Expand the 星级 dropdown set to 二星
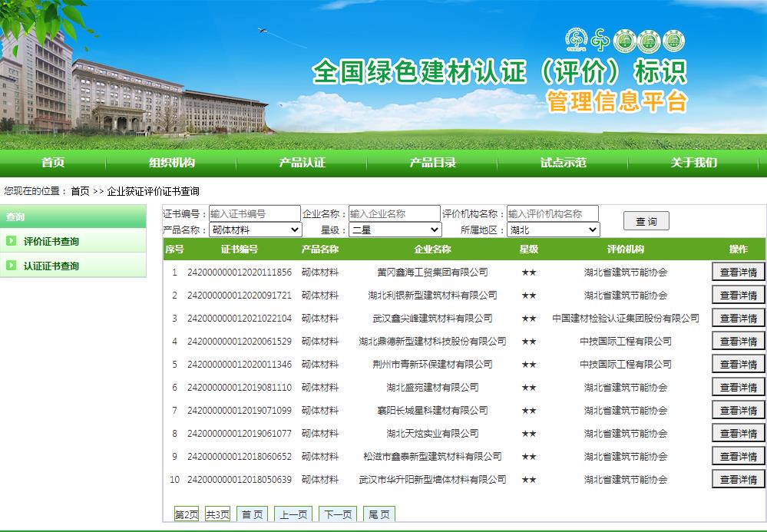 [x=395, y=230]
